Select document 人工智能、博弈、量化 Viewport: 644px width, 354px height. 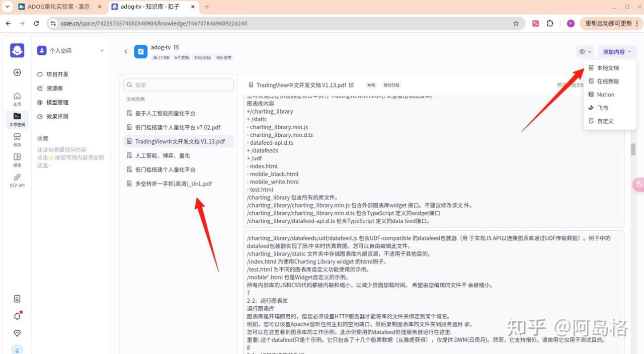[179, 155]
